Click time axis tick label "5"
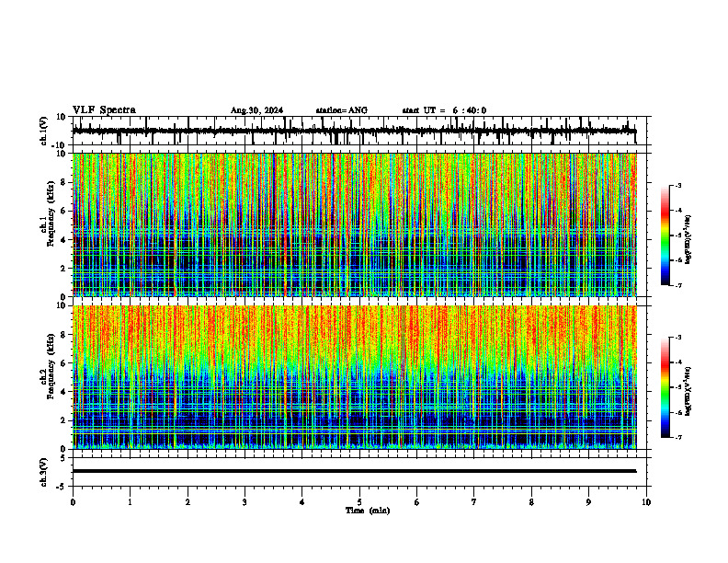This screenshot has width=728, height=563. point(359,502)
